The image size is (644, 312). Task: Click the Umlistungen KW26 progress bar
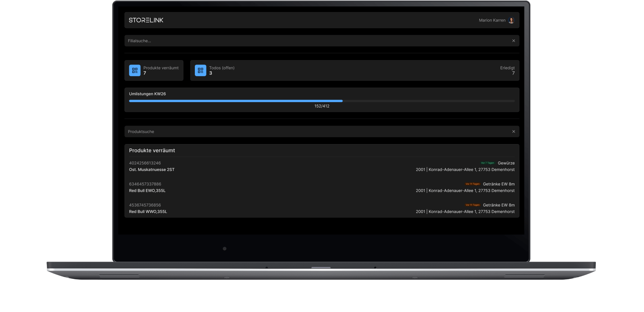click(x=321, y=101)
